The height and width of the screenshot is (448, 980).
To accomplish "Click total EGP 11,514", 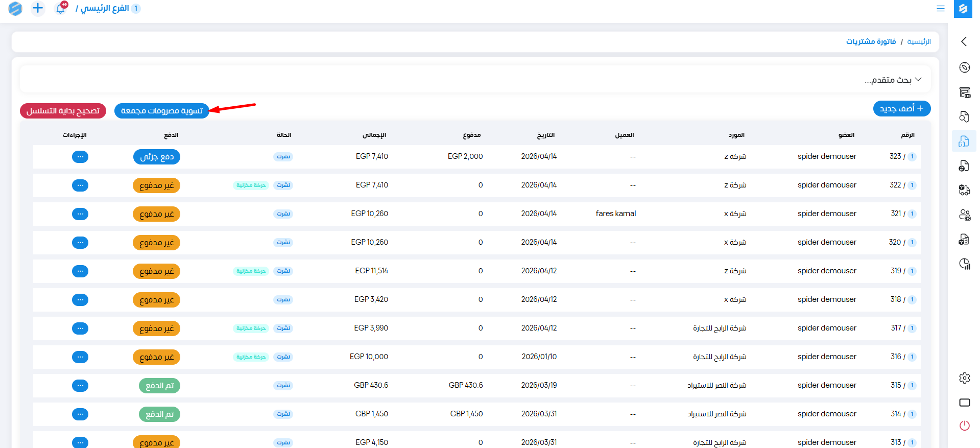I will [372, 271].
